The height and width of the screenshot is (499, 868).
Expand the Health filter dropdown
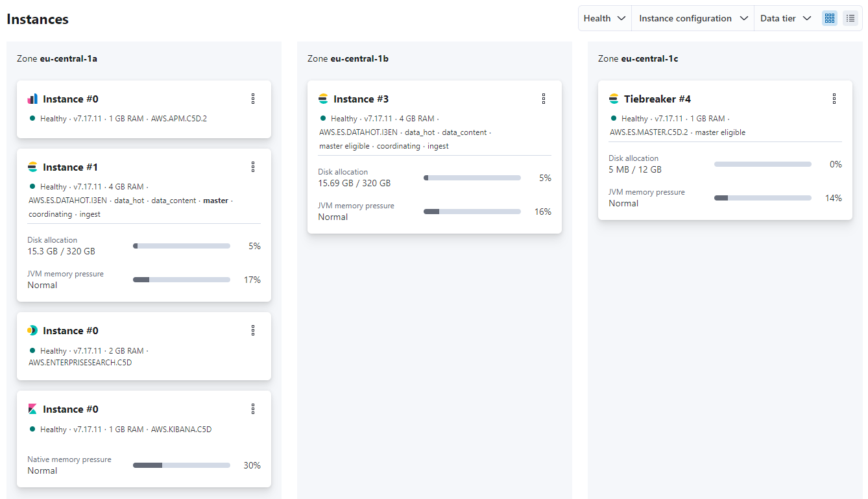point(604,18)
